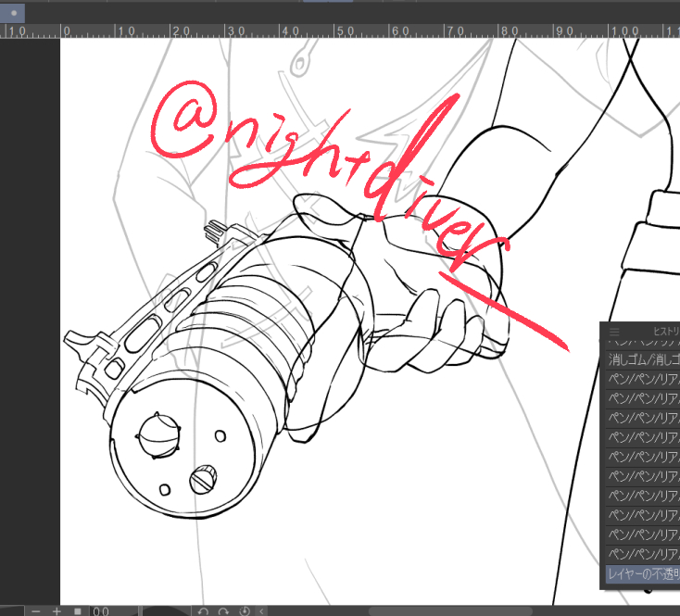The height and width of the screenshot is (616, 680).
Task: Click the small left chevron after the rotation icons
Action: point(261,611)
